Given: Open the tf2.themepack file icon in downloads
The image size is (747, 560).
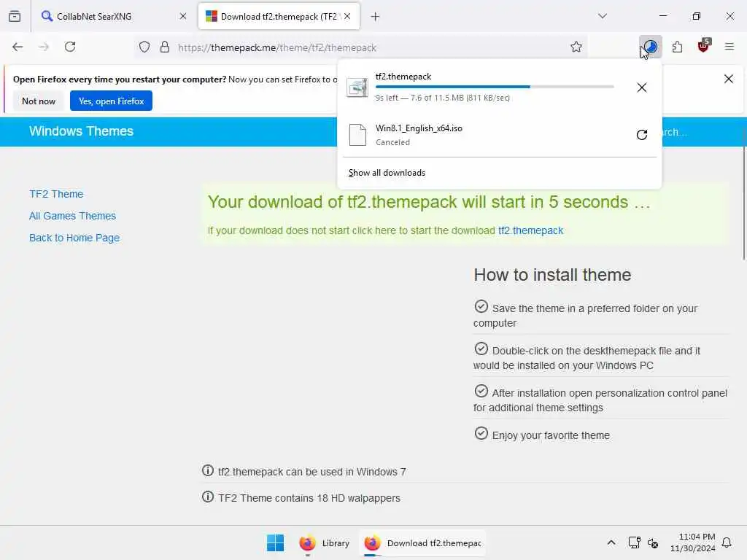Looking at the screenshot, I should coord(357,87).
